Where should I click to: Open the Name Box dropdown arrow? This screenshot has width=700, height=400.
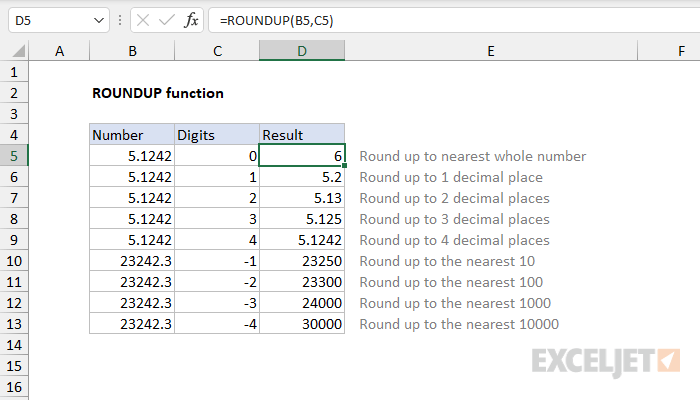pos(97,20)
